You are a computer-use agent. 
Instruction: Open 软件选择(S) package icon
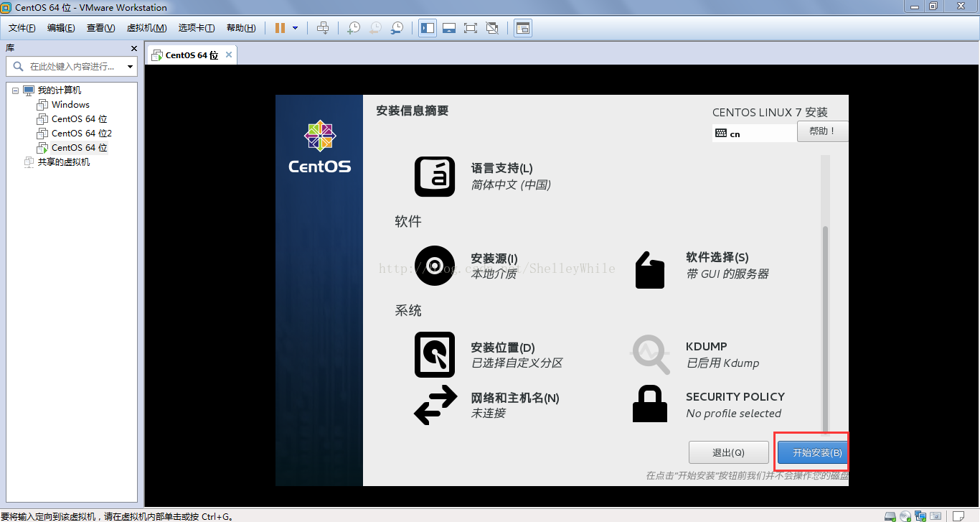[650, 270]
